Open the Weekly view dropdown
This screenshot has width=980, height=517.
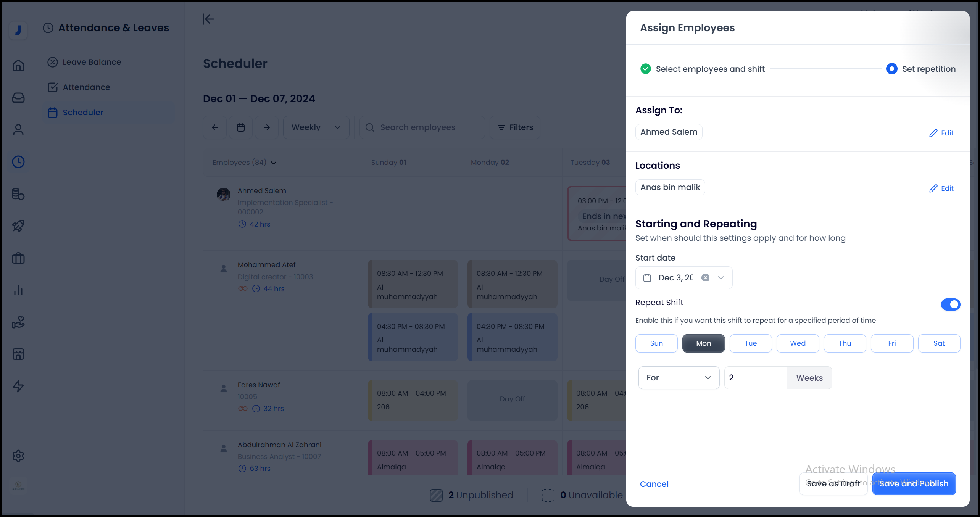(x=316, y=127)
